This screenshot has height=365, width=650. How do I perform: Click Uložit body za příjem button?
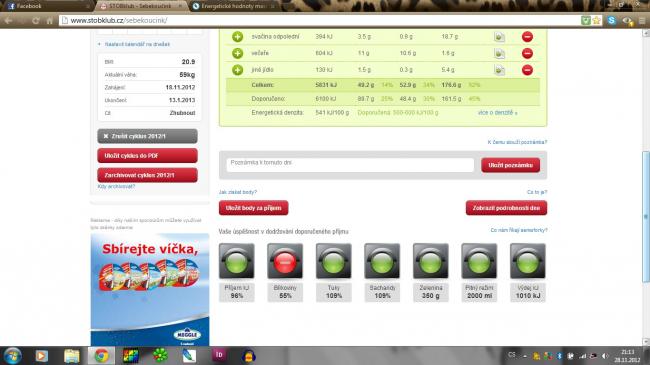point(253,208)
